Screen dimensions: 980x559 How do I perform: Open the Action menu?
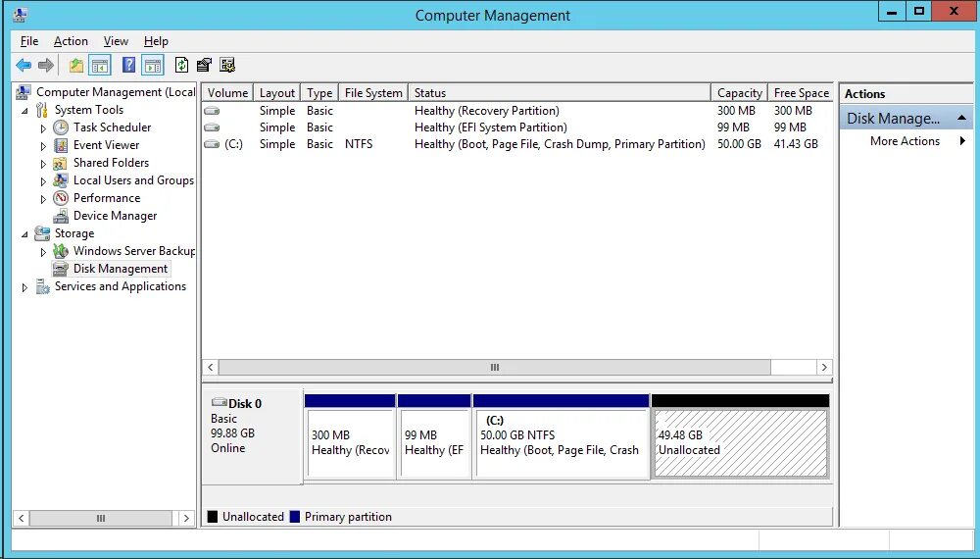coord(71,41)
